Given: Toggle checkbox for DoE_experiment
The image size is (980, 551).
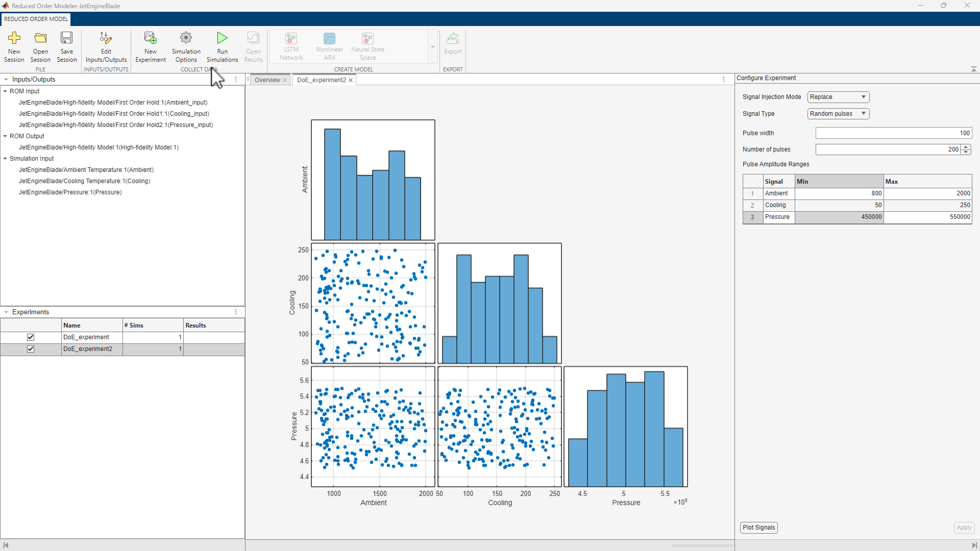Looking at the screenshot, I should 30,336.
